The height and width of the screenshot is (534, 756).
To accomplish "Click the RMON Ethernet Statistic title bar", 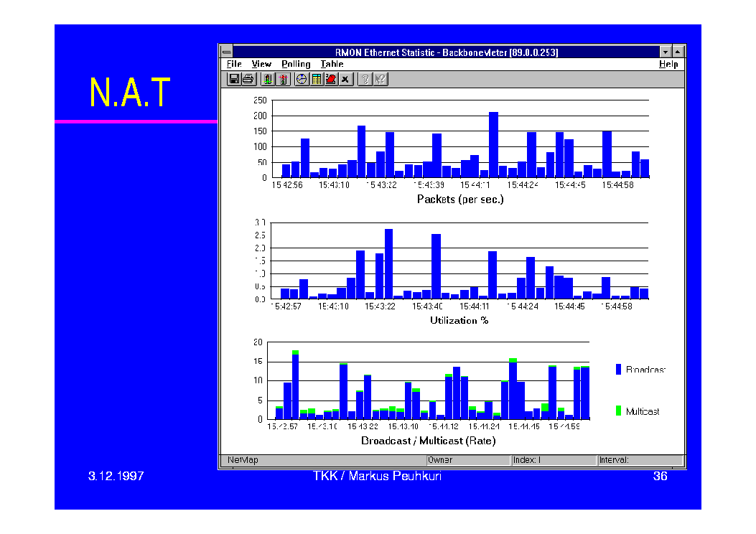I will coord(446,52).
